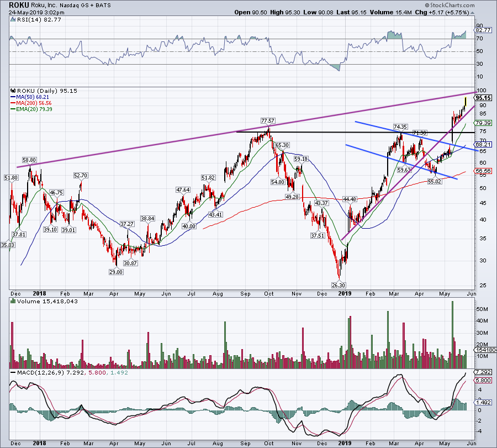Click the 74.35 high price label
This screenshot has height=448, width=497.
(x=400, y=127)
